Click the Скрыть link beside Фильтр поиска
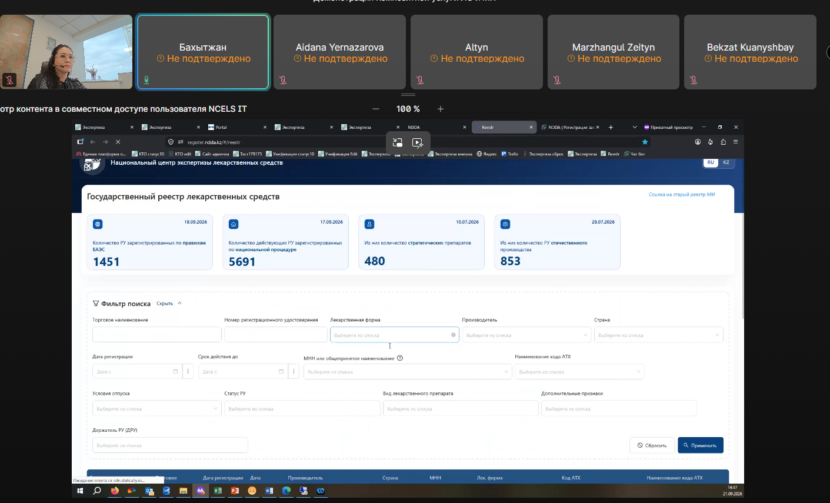Screen dimensions: 830x503 click(165, 303)
